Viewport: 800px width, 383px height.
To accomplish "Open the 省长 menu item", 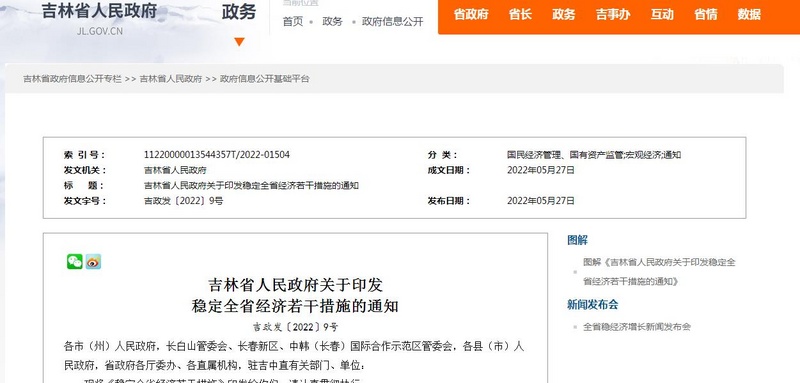I will point(520,14).
